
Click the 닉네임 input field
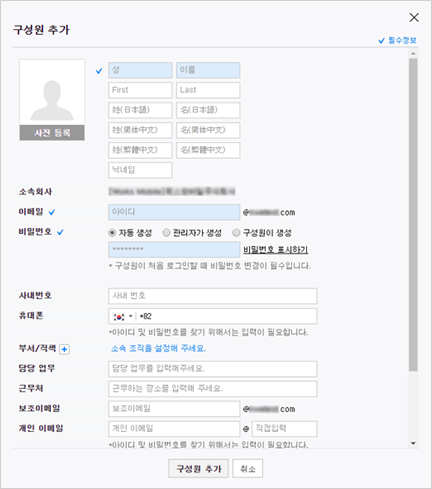point(140,170)
